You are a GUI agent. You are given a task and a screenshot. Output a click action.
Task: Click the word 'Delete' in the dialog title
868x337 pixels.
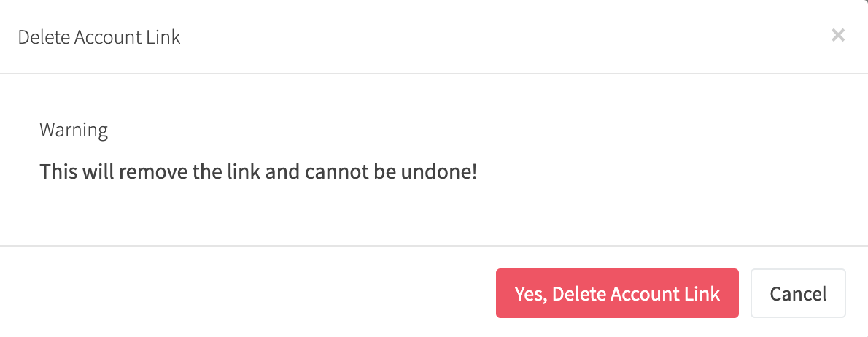point(43,37)
